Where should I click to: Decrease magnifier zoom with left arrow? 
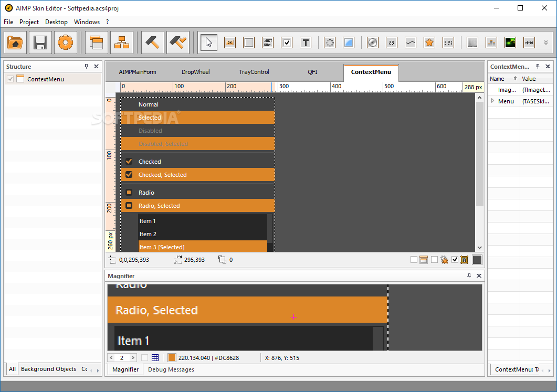[x=111, y=357]
